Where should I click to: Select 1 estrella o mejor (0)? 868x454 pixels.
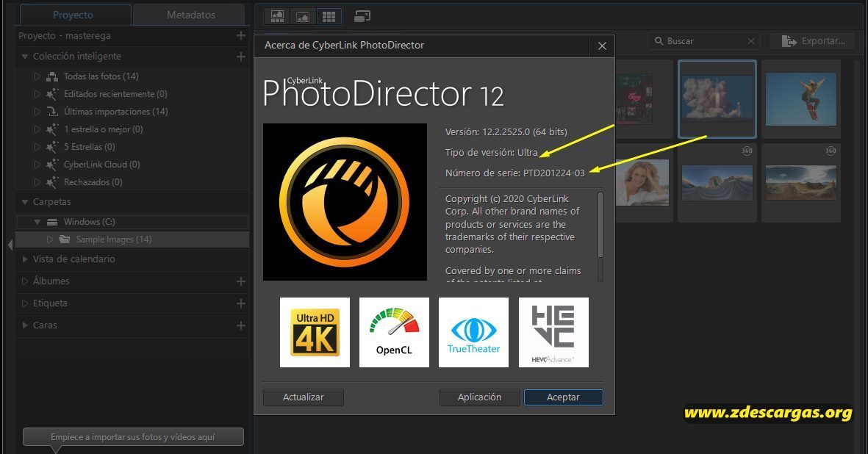point(103,129)
